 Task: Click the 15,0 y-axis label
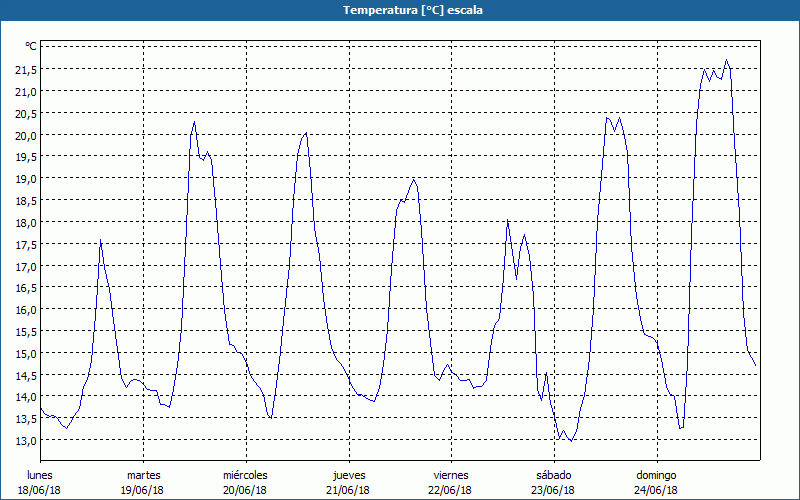coord(26,354)
